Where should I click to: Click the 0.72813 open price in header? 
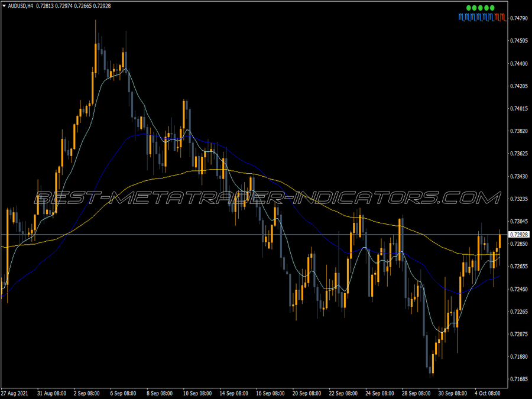coord(45,6)
